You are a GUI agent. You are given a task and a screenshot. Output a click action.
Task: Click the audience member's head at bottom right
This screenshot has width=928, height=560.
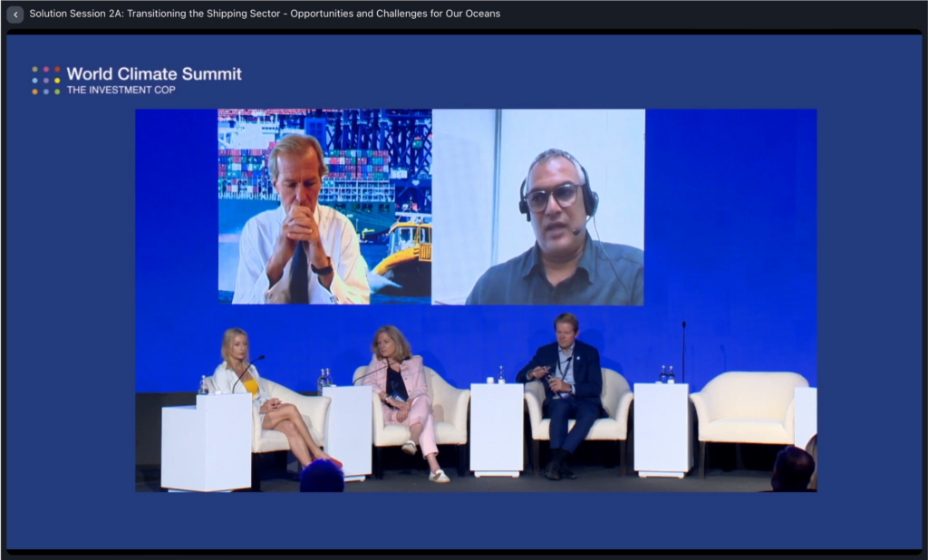point(793,469)
